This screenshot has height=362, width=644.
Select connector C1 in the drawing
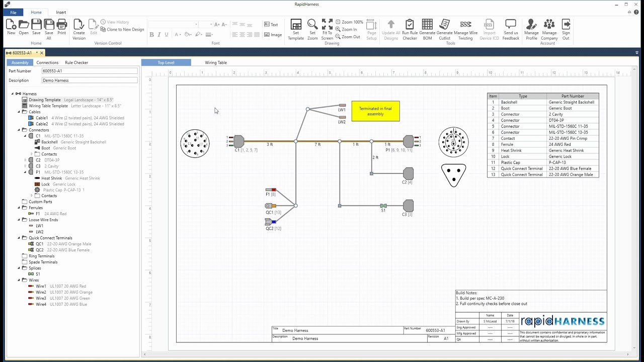[x=238, y=141]
